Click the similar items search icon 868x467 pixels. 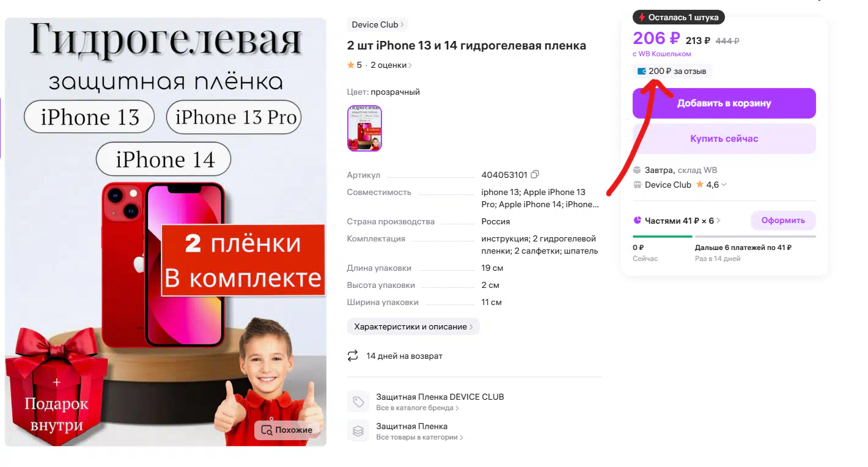coord(267,430)
